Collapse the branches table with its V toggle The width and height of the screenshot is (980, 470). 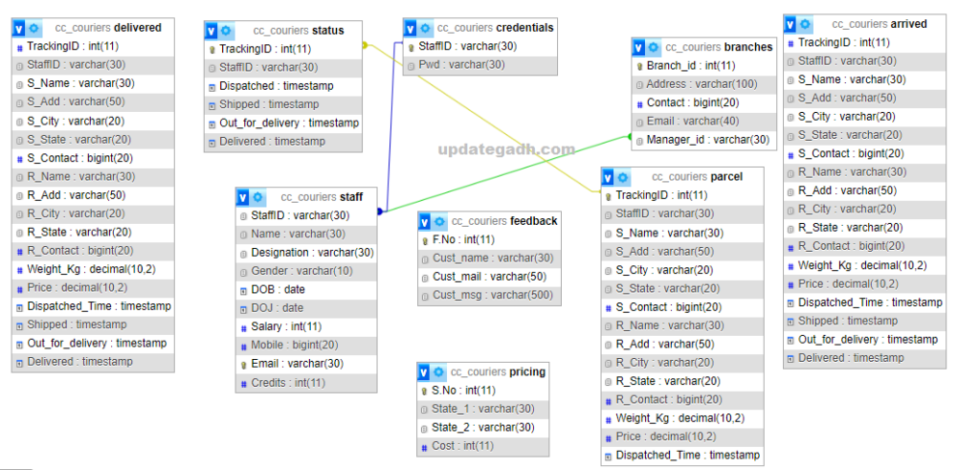click(x=638, y=47)
